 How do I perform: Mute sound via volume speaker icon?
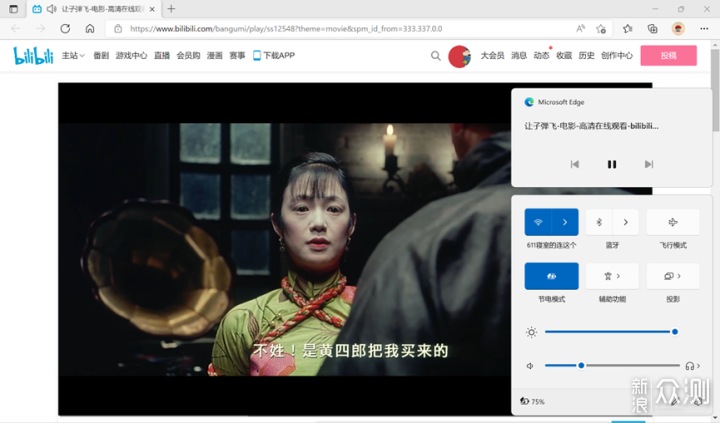pyautogui.click(x=530, y=366)
